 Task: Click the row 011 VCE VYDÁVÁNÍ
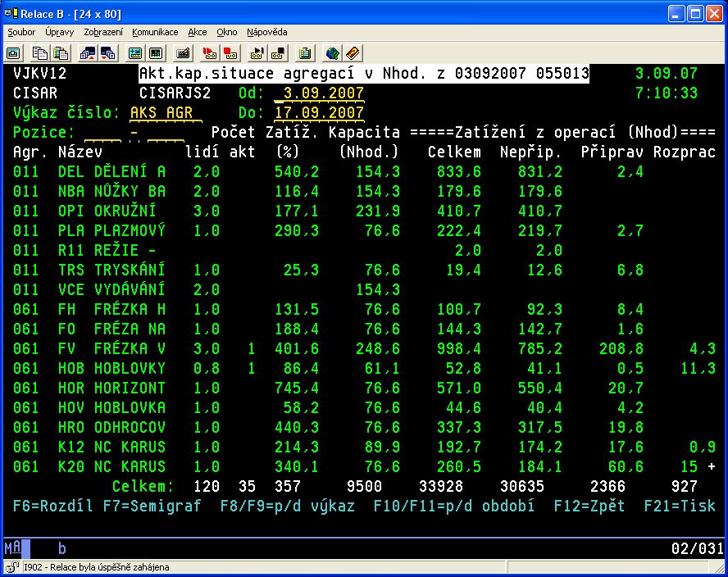(364, 289)
